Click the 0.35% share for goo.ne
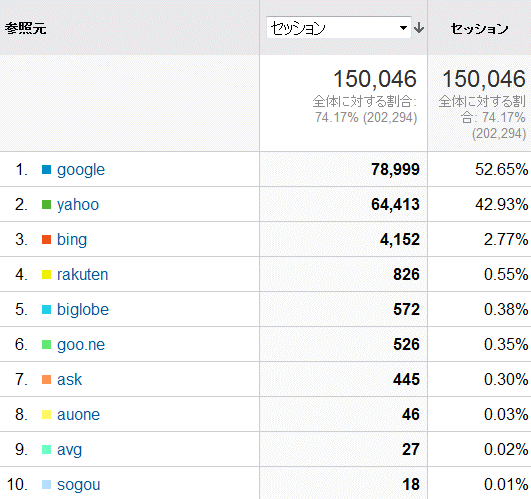Screen dimensions: 531x499 [506, 345]
